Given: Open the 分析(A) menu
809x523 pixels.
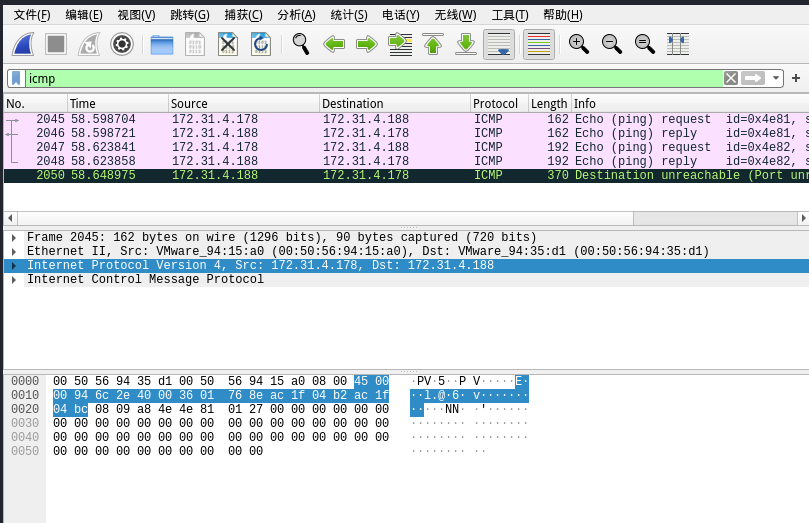Looking at the screenshot, I should point(296,15).
